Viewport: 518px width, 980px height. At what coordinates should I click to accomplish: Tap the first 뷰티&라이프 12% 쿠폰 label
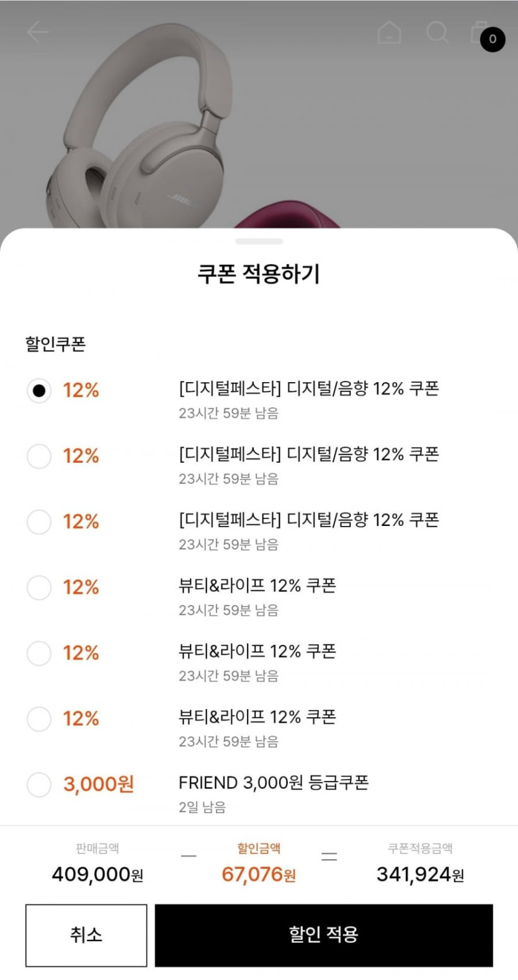click(257, 586)
